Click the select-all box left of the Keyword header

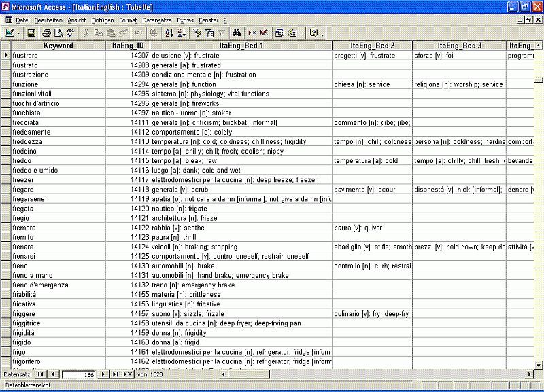tap(6, 46)
